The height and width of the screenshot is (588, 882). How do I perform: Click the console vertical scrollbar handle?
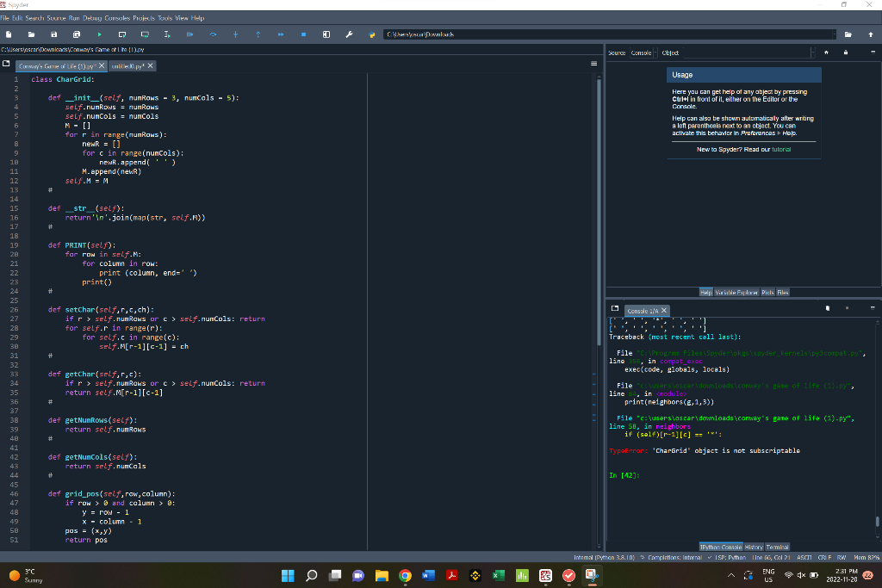coord(877,522)
